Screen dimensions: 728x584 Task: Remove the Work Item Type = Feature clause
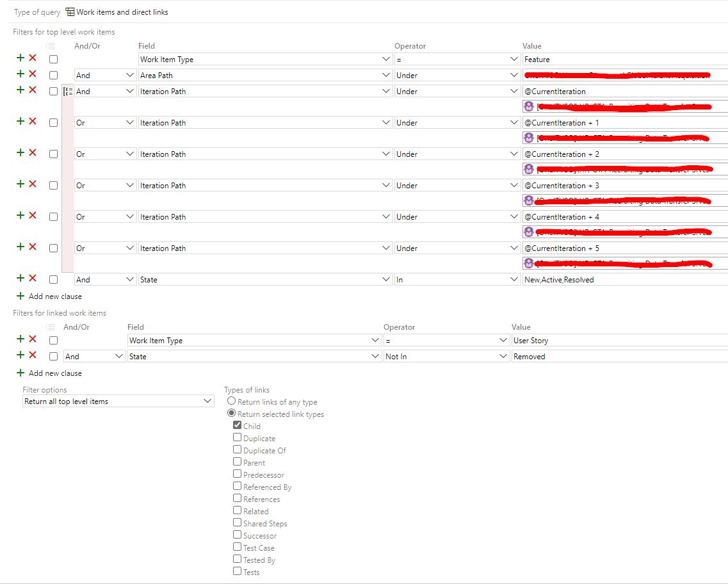(33, 58)
